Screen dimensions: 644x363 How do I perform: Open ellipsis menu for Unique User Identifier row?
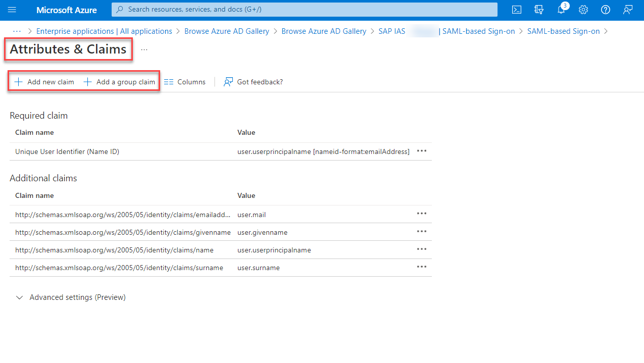pos(422,151)
